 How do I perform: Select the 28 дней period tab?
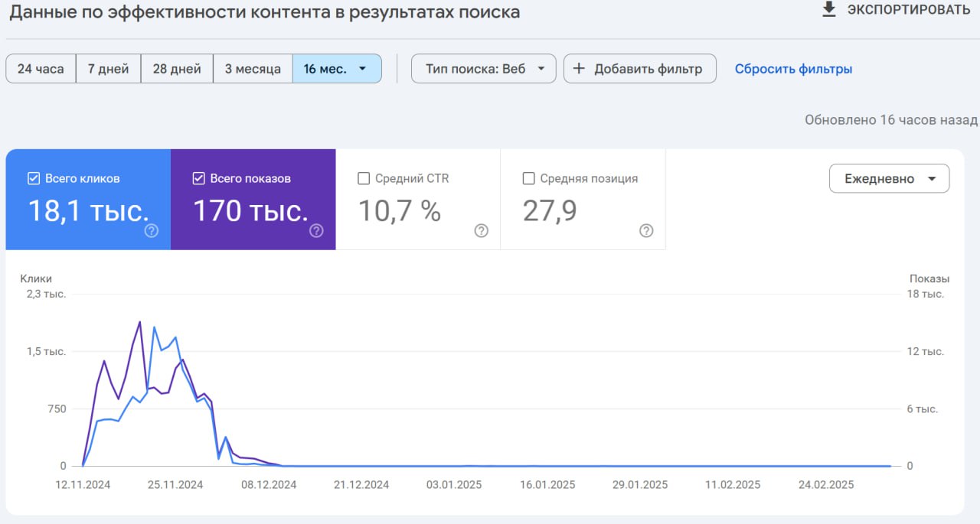(177, 69)
